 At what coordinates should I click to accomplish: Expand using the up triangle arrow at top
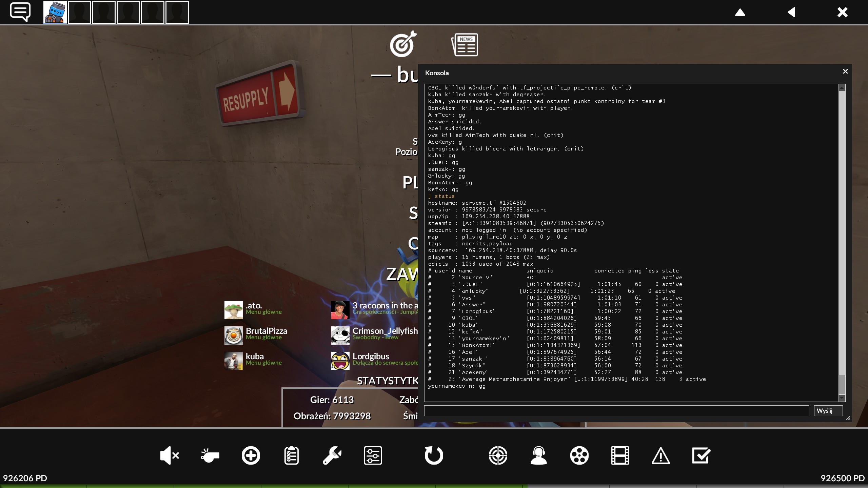click(740, 13)
